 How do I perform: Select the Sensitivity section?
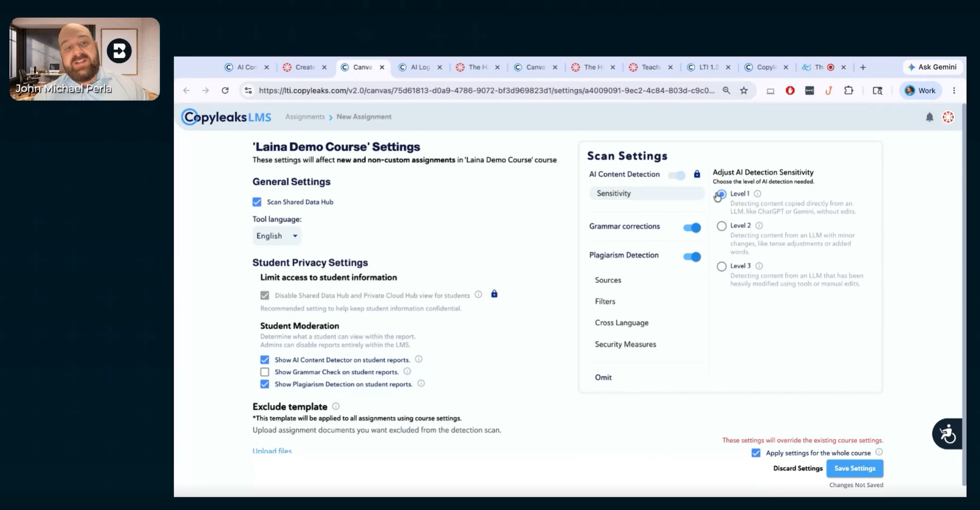tap(647, 193)
